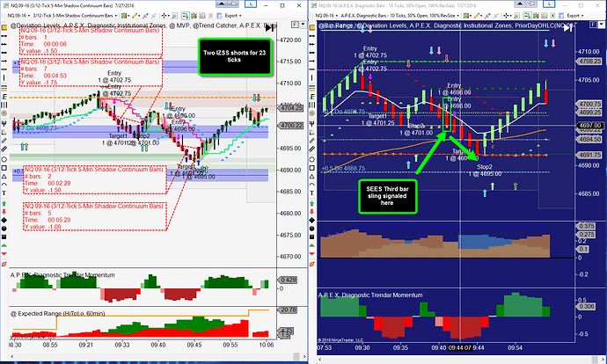
Task: Open Shadow Continuum Bars interval dropdown
Action: tap(75, 16)
